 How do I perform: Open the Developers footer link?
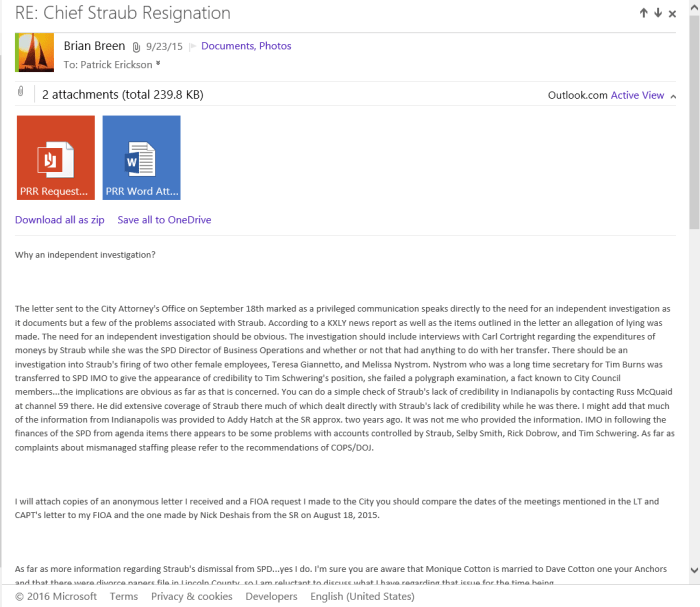(x=271, y=597)
